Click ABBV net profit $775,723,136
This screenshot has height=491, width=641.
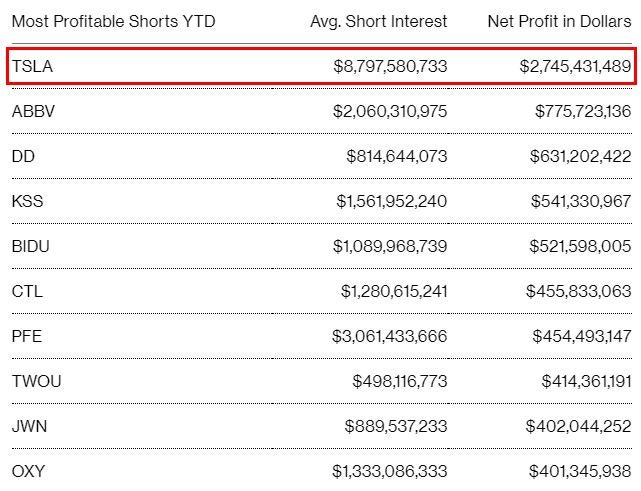click(582, 111)
